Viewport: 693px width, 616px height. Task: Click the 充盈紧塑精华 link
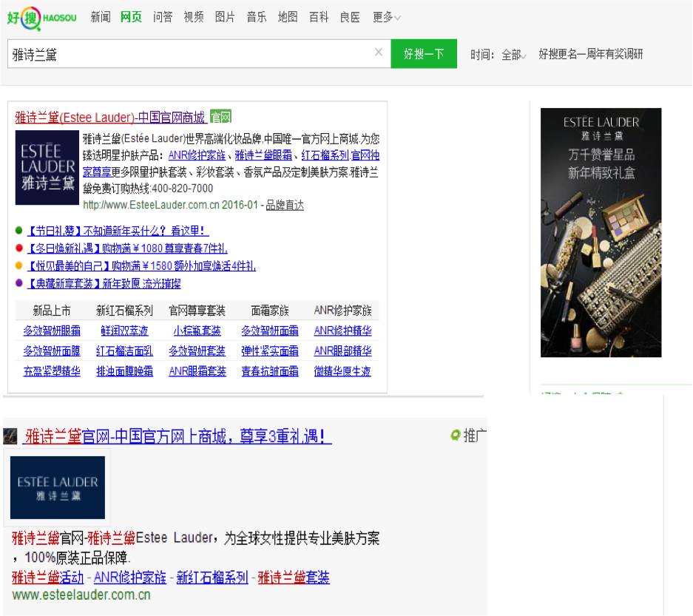click(x=52, y=371)
